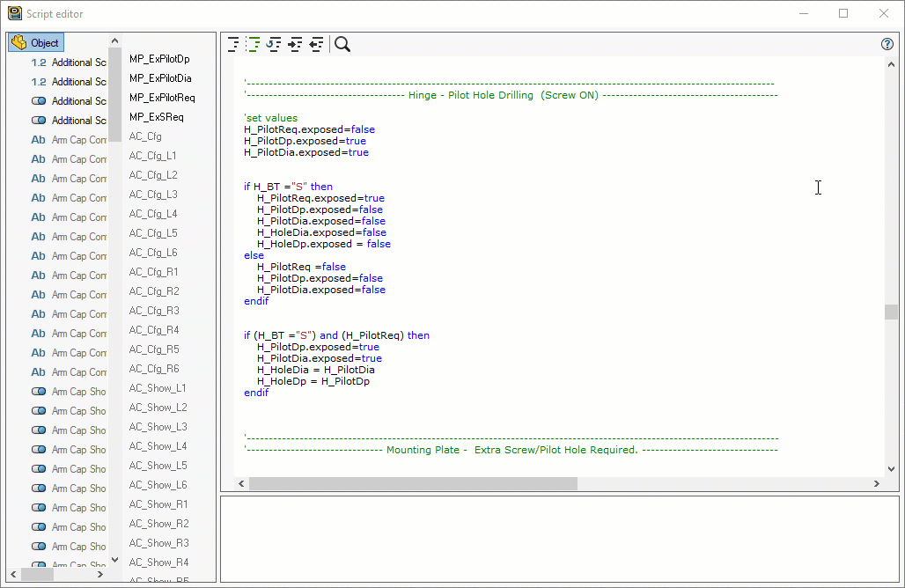Click the reformat icon with blue circular arrow

pos(274,44)
